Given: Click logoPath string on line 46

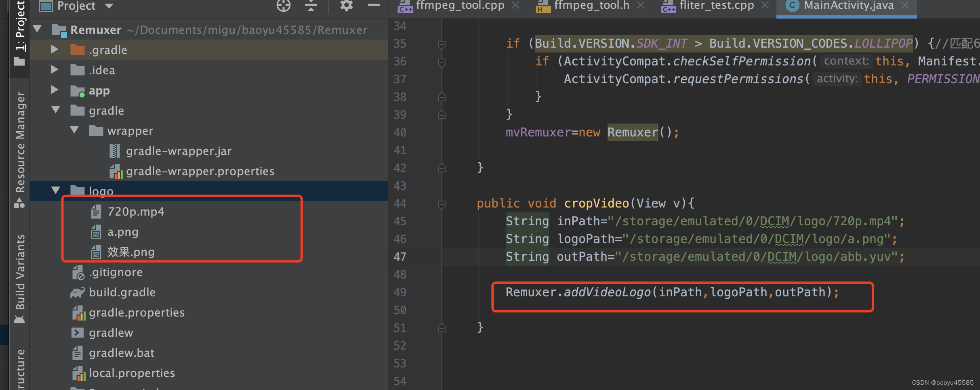Looking at the screenshot, I should 756,239.
